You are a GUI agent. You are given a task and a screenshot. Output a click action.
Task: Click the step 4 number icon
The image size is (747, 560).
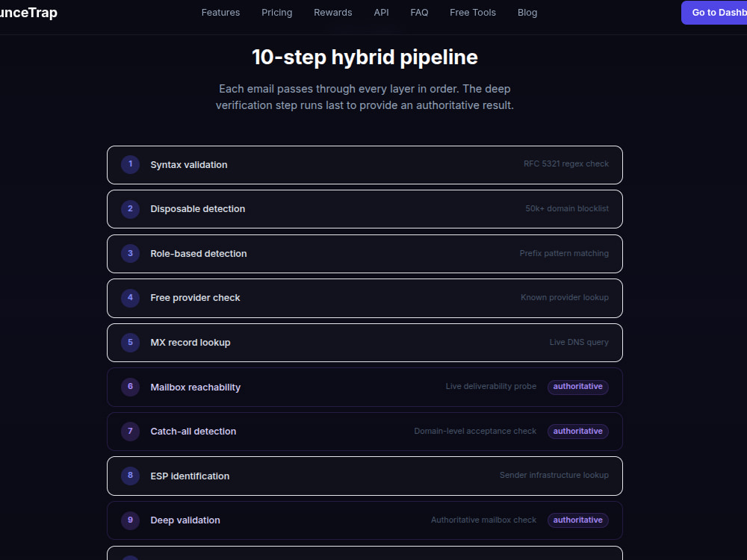[x=130, y=298]
